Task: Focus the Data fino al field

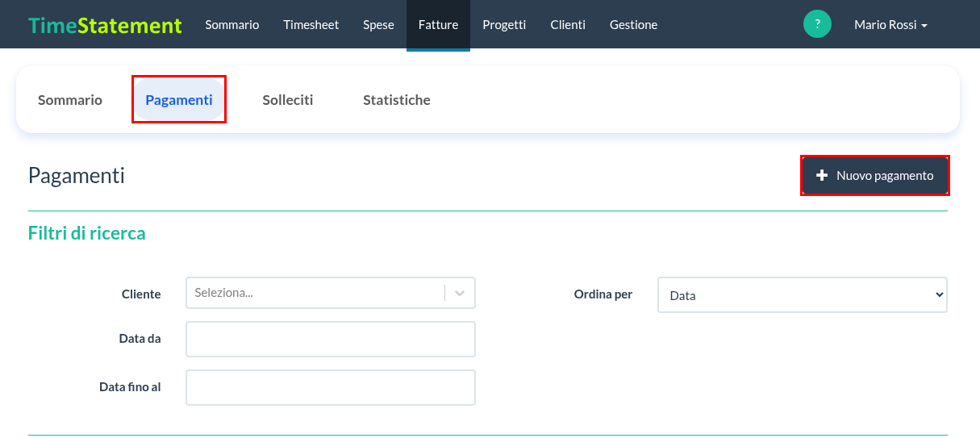Action: coord(331,387)
